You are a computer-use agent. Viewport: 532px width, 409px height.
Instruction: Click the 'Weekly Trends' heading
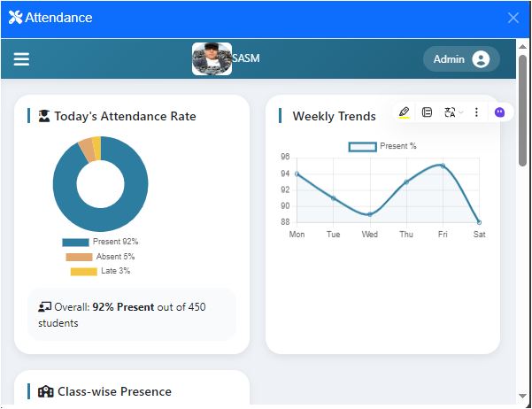pyautogui.click(x=335, y=116)
